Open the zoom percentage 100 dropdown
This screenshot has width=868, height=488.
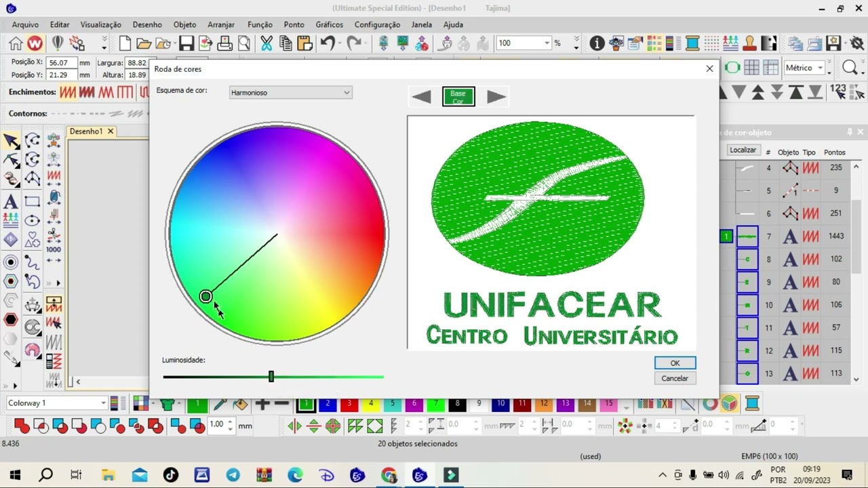click(547, 43)
